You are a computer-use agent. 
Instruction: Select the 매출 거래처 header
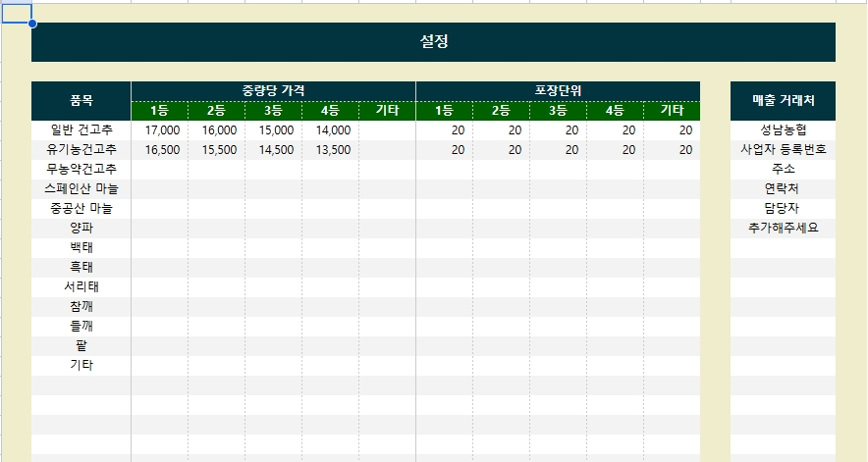pos(783,101)
